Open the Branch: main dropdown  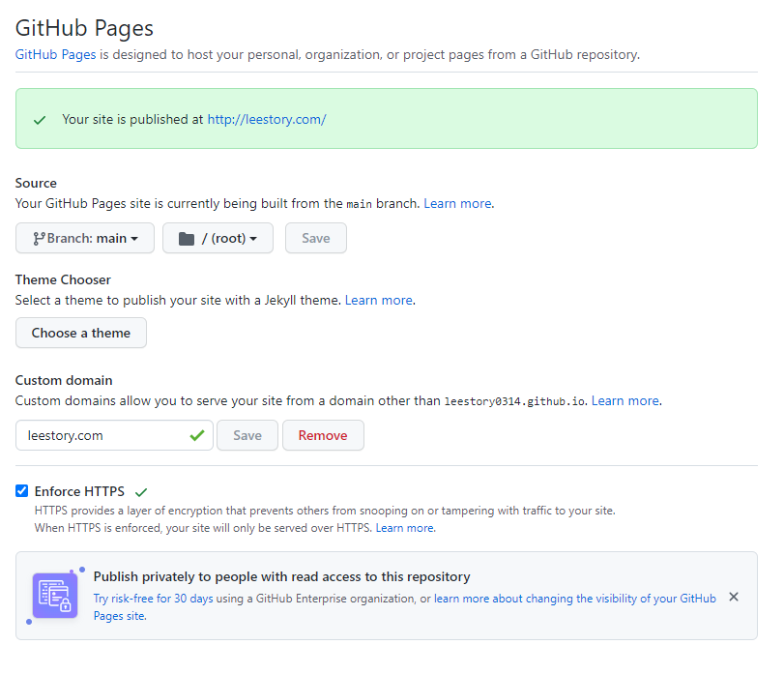click(85, 238)
